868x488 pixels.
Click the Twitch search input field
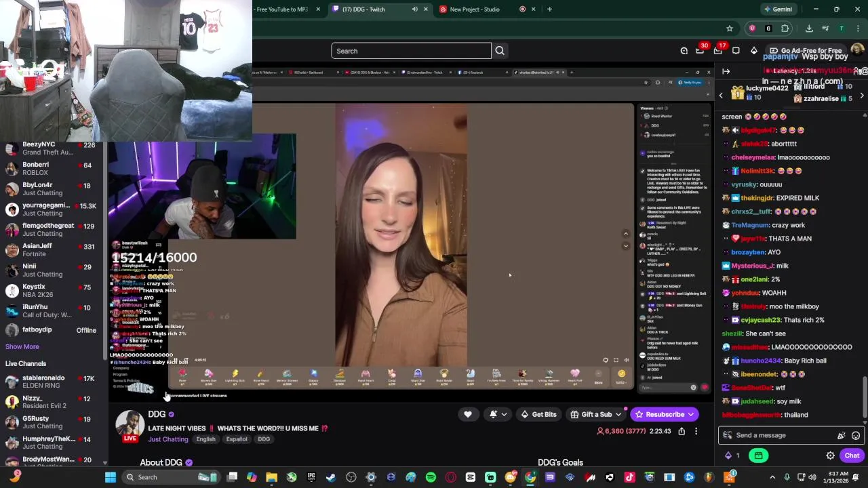pos(411,51)
